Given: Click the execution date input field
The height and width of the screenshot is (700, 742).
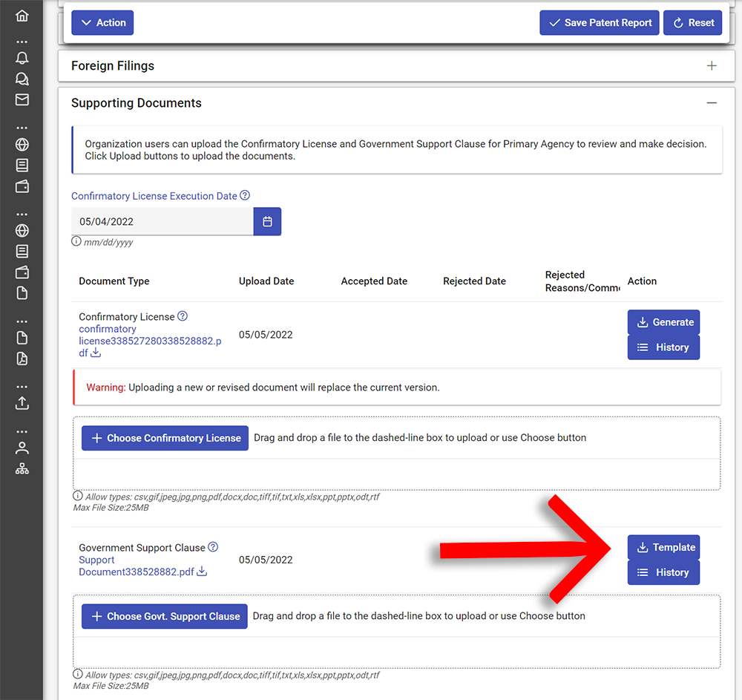Looking at the screenshot, I should pyautogui.click(x=162, y=221).
